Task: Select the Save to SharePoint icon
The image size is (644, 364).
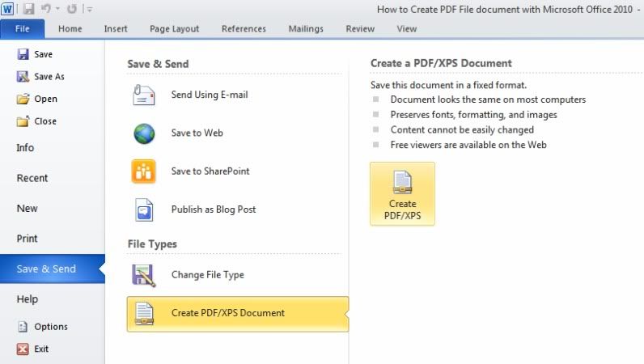Action: 144,171
